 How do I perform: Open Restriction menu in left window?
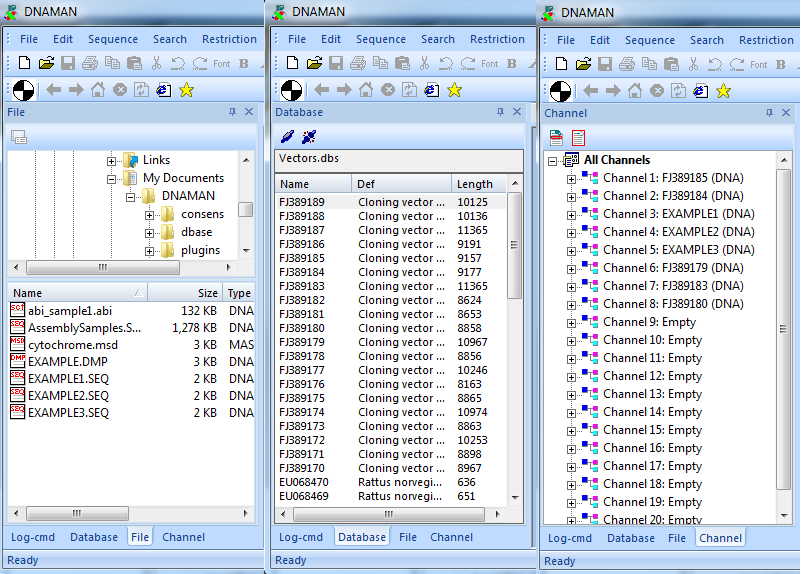[x=229, y=39]
